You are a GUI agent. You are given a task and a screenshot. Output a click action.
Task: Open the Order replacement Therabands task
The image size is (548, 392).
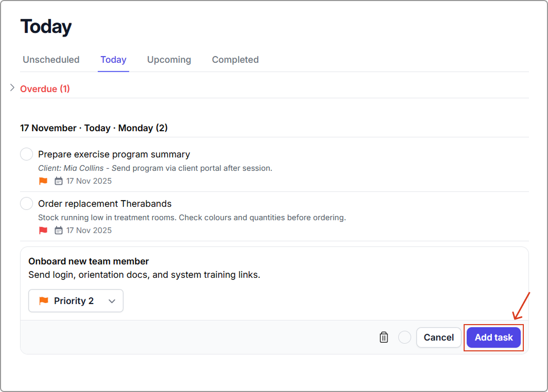click(105, 204)
